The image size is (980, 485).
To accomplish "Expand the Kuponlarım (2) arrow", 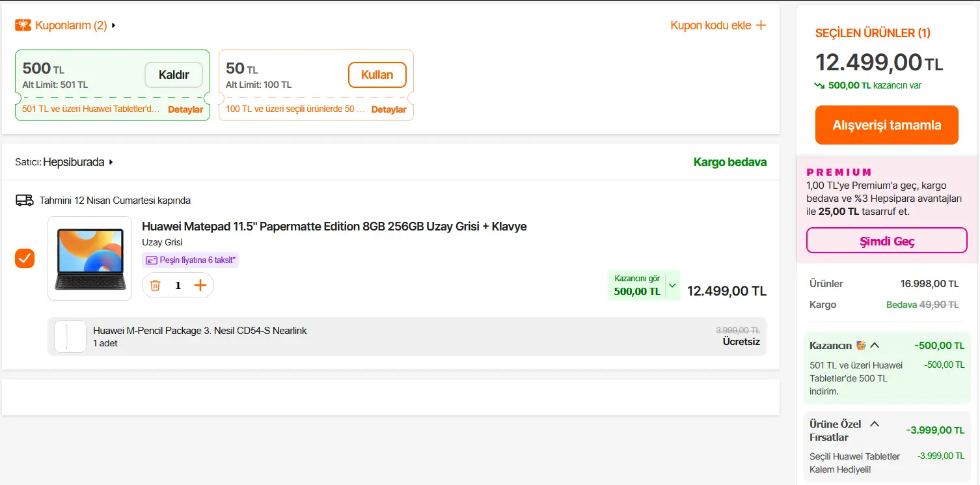I will tap(114, 26).
